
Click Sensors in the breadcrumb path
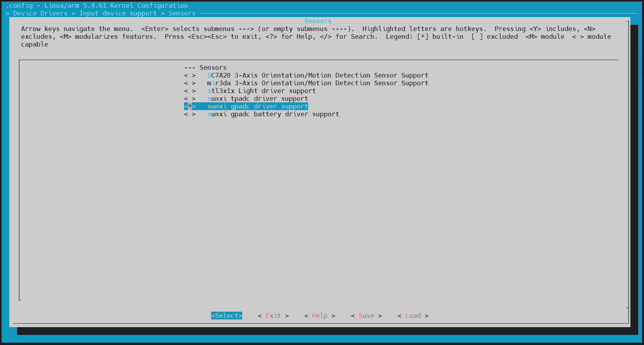[x=182, y=13]
